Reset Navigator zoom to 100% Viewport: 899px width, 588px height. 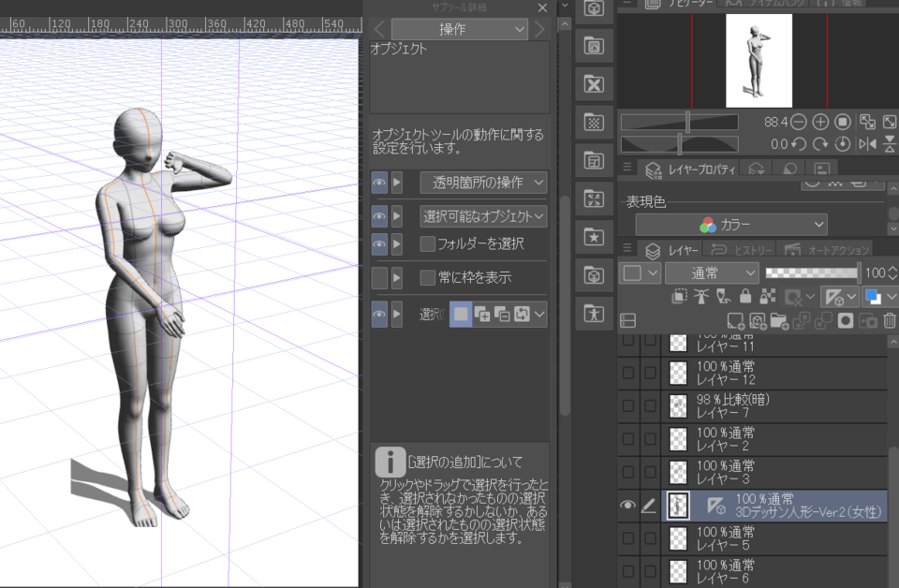pos(842,122)
